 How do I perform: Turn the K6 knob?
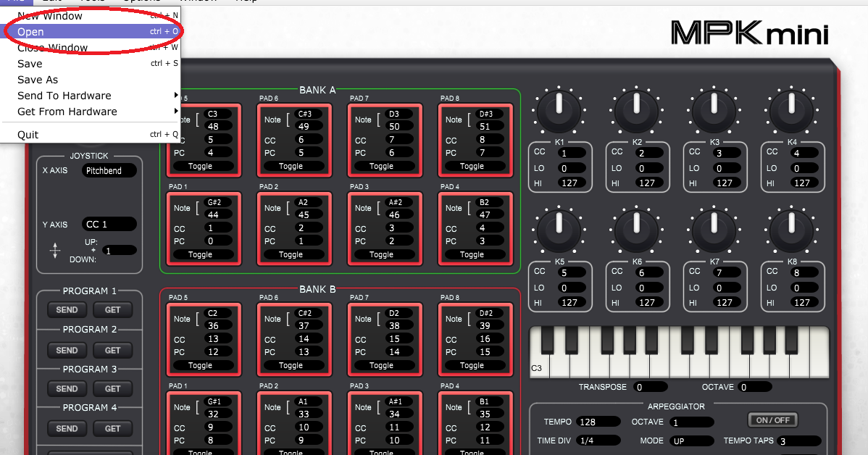coord(636,230)
